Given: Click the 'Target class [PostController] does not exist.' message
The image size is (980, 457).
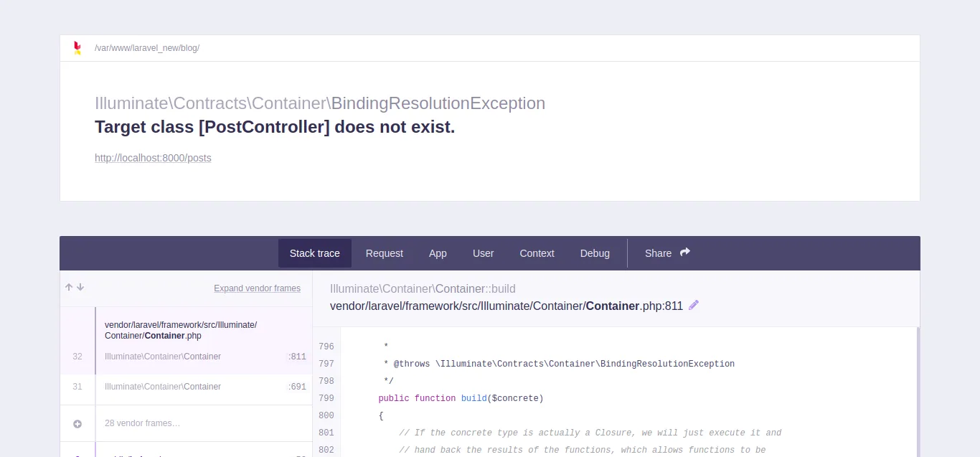Looking at the screenshot, I should coord(275,127).
